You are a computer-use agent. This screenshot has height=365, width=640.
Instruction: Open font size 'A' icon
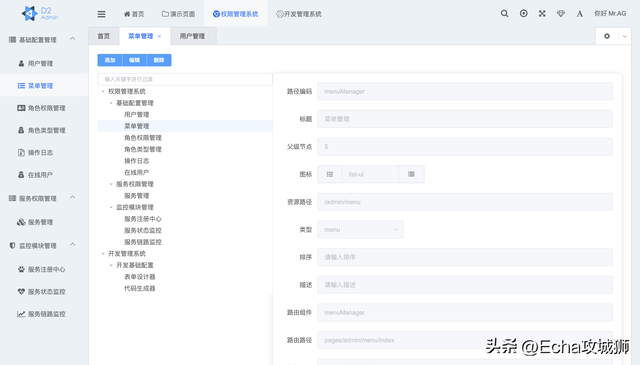click(580, 14)
